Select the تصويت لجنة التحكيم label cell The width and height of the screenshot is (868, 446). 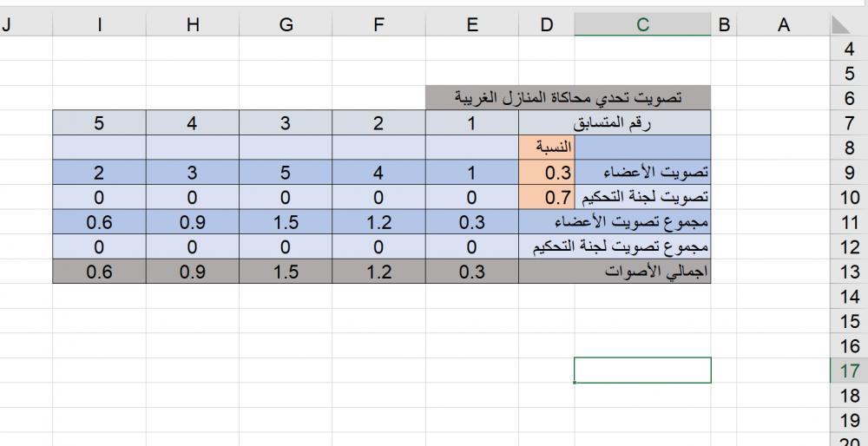tap(642, 197)
